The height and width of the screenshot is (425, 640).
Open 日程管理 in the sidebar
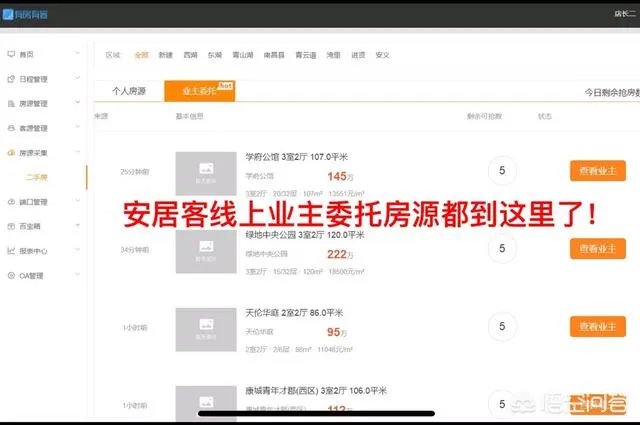(33, 79)
